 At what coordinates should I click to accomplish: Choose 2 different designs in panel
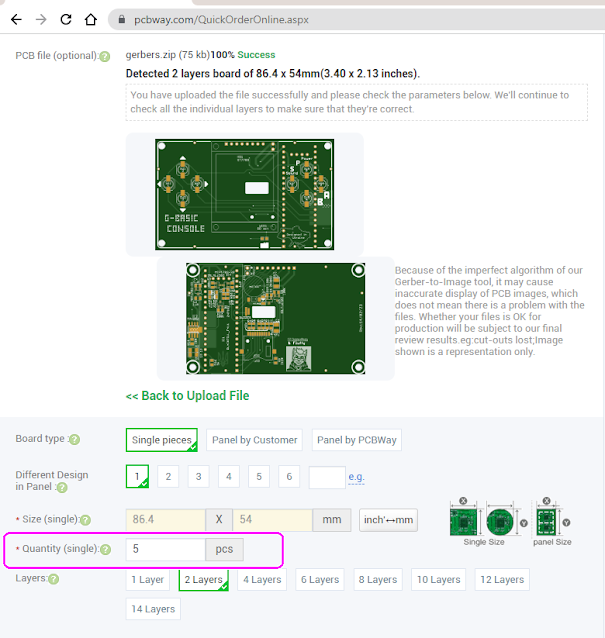(x=168, y=476)
